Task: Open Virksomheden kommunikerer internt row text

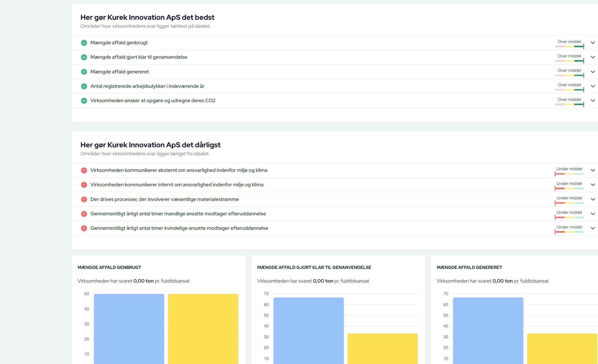Action: click(177, 185)
